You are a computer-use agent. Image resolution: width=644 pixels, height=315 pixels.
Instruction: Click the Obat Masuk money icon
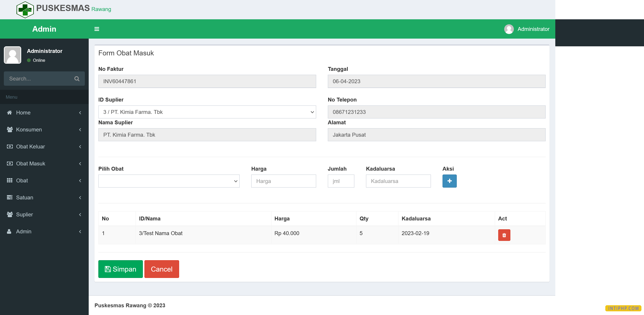click(9, 164)
